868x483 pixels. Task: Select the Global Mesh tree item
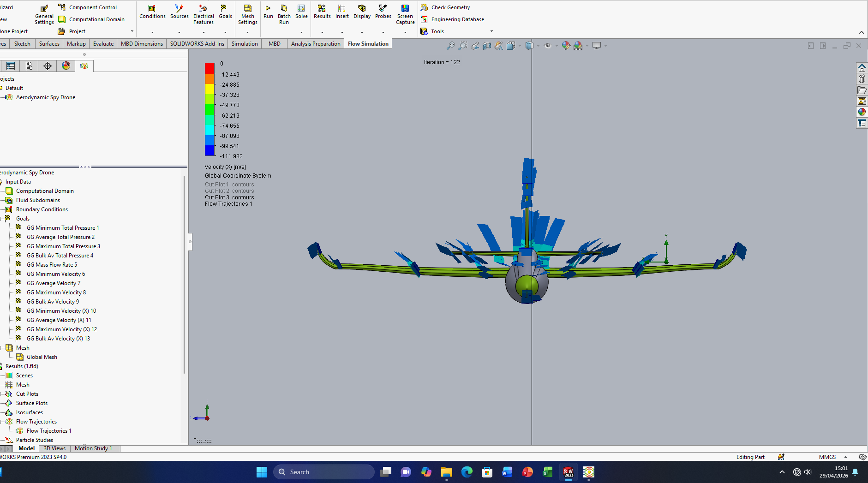click(x=42, y=357)
